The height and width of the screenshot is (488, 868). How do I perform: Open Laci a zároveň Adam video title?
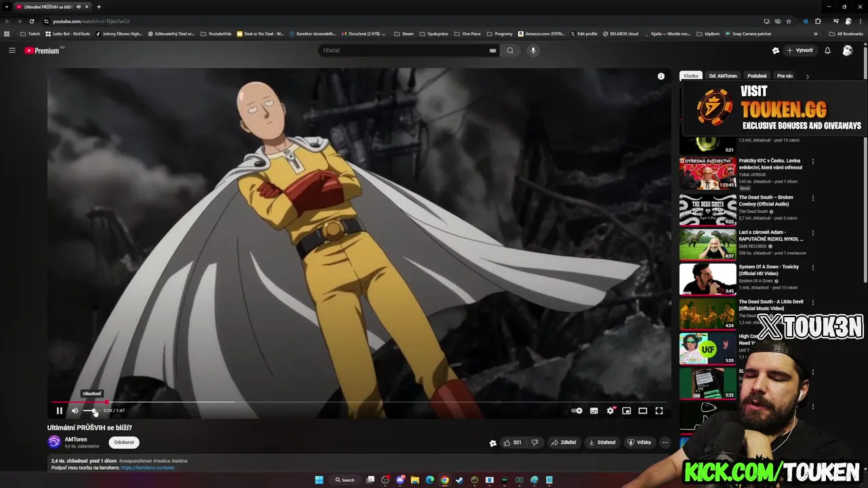(x=771, y=235)
